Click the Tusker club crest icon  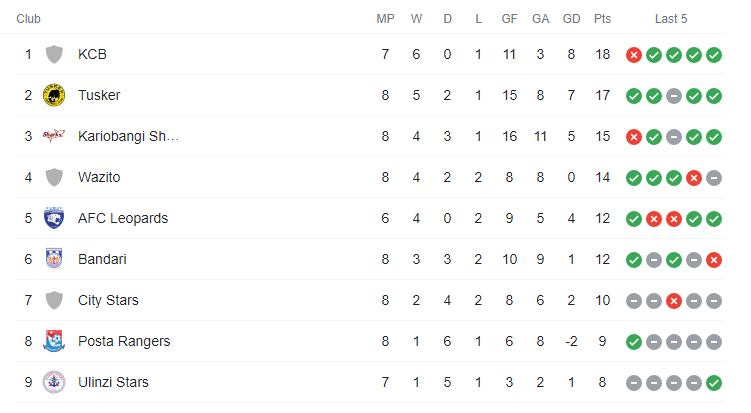(54, 95)
